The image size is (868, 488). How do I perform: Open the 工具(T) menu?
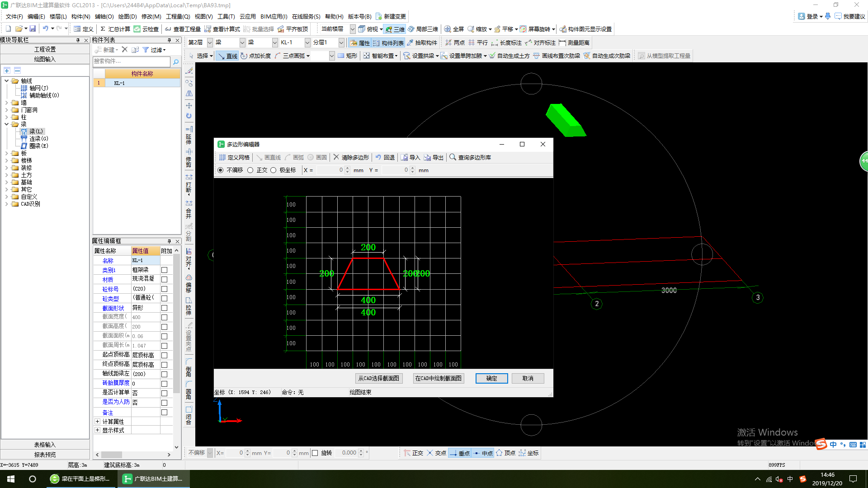point(226,16)
